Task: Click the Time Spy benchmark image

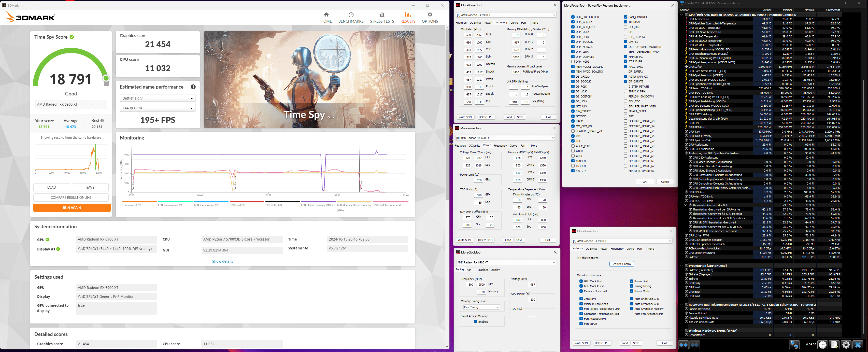Action: (309, 80)
